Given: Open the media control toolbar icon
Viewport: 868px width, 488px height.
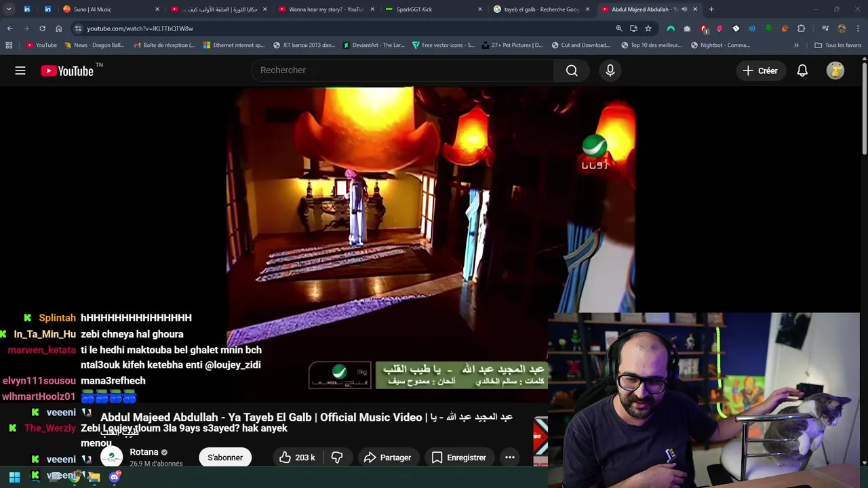Looking at the screenshot, I should point(825,28).
